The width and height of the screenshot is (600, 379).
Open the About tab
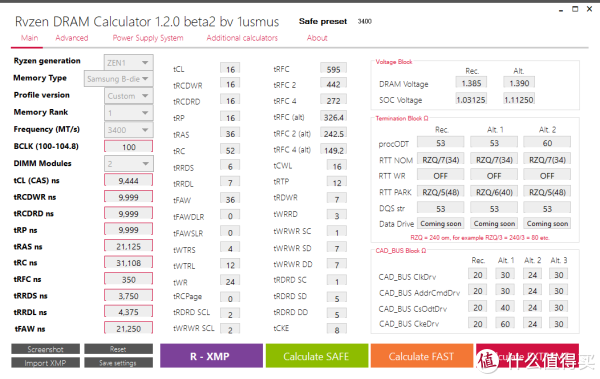(317, 38)
